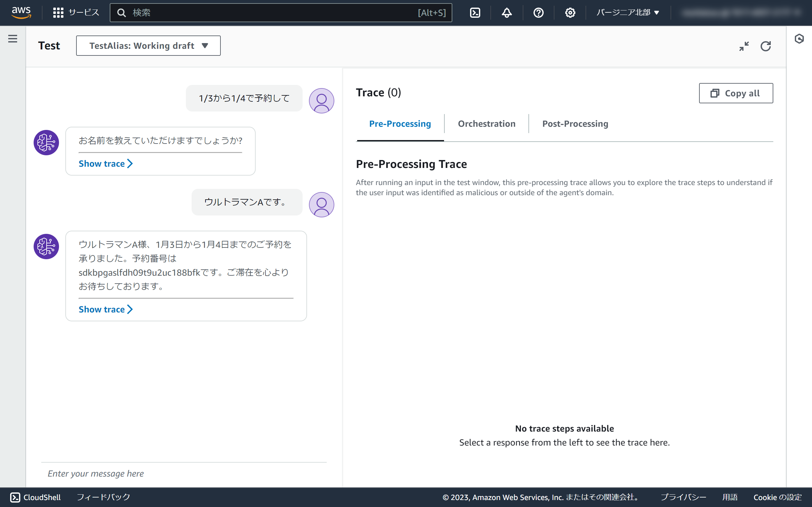Toggle the left hamburger navigation menu
812x507 pixels.
click(13, 39)
